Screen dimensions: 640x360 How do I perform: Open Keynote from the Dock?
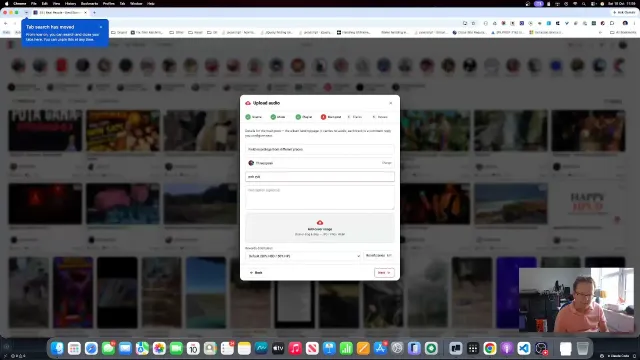point(329,348)
